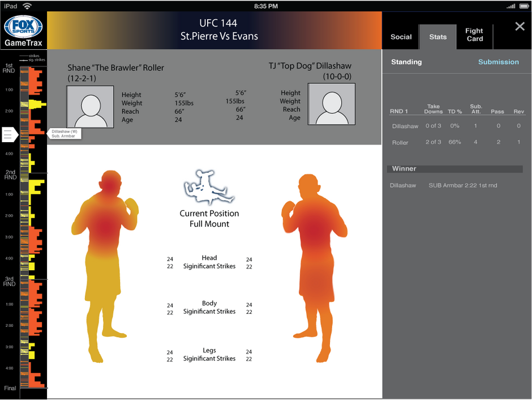
Task: Jump to 1st RND on timeline
Action: coord(9,68)
